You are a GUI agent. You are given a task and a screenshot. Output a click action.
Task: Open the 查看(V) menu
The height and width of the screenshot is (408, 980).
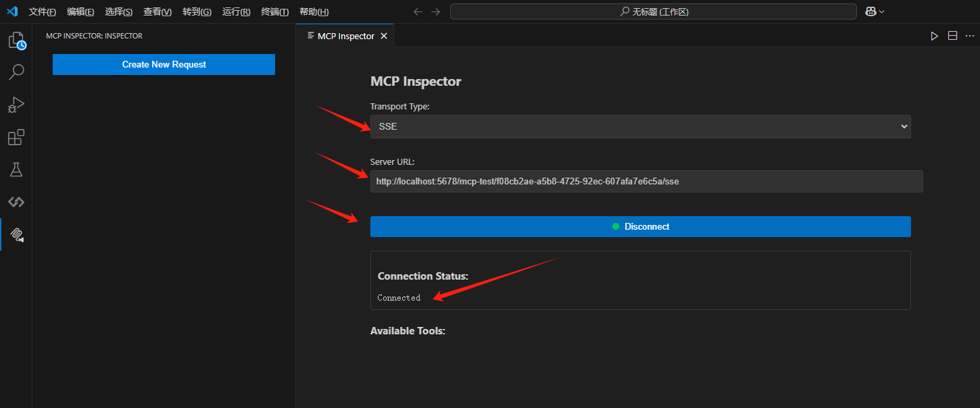[x=157, y=11]
